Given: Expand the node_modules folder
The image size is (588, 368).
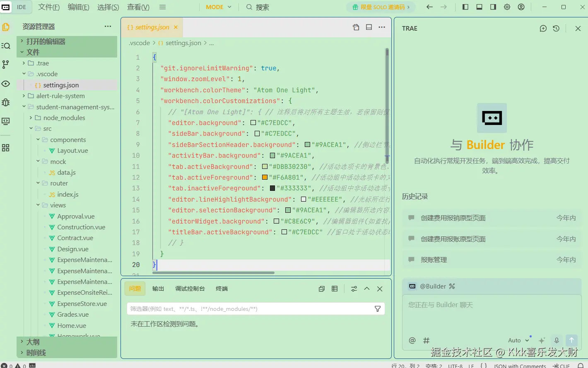Looking at the screenshot, I should (67, 118).
